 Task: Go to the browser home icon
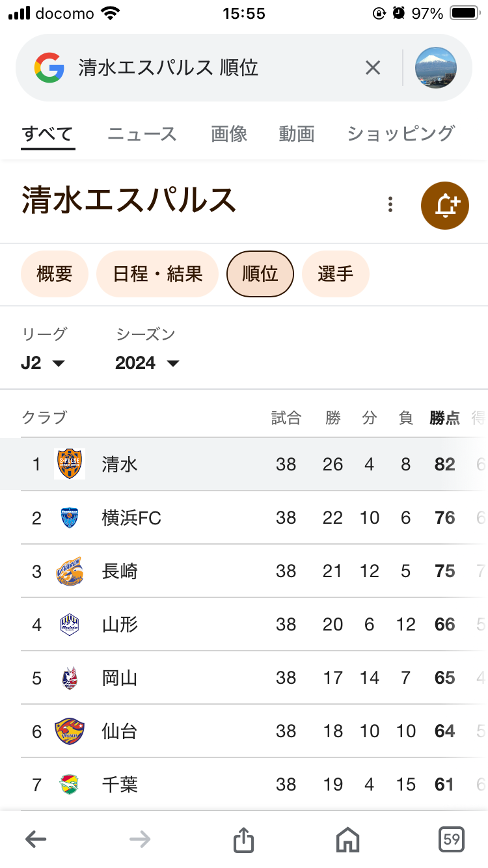[348, 839]
